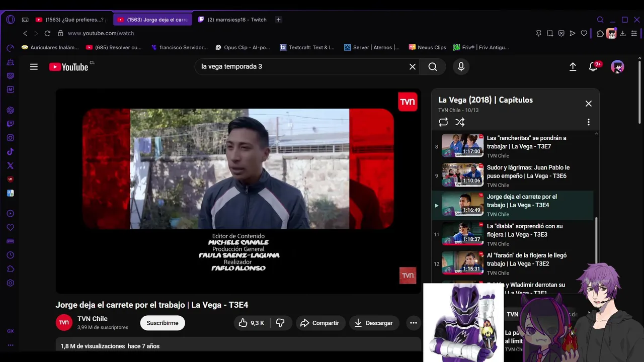The image size is (644, 362).
Task: Open TVN Chile channel name link
Action: click(x=93, y=319)
